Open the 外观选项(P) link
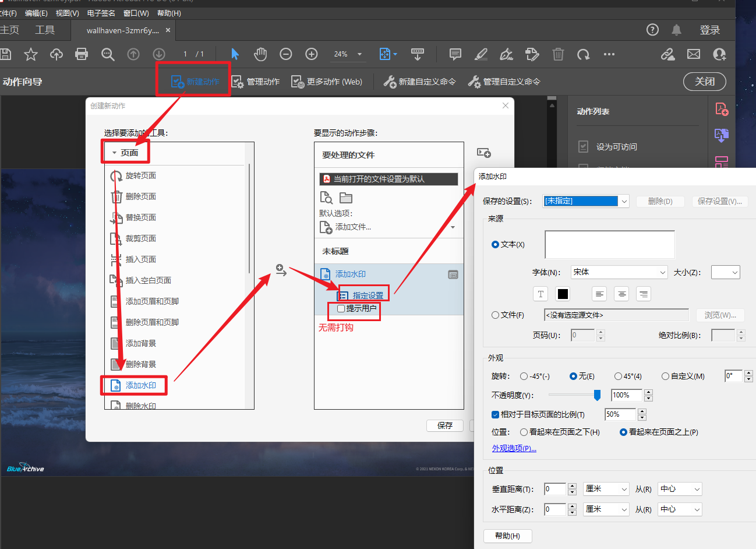The width and height of the screenshot is (756, 549). point(514,448)
